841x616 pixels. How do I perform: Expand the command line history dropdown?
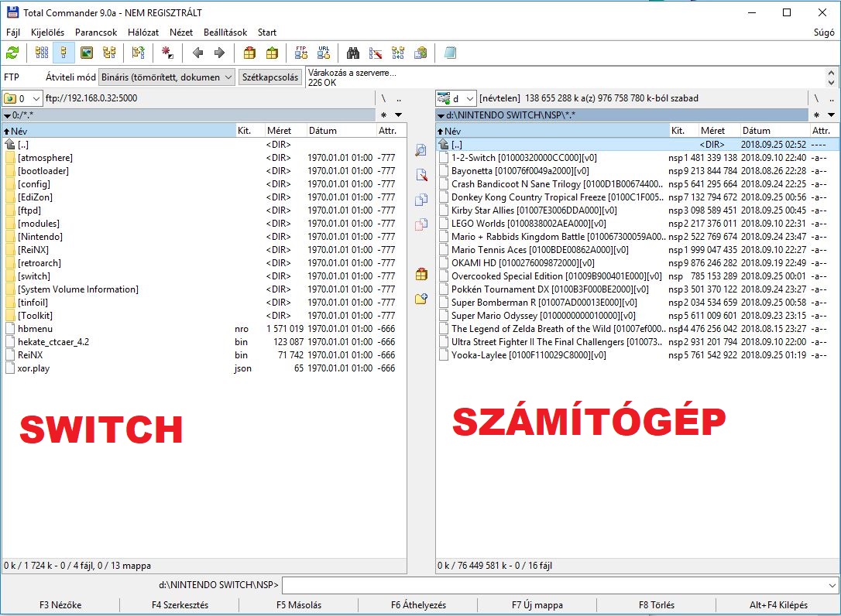(832, 585)
